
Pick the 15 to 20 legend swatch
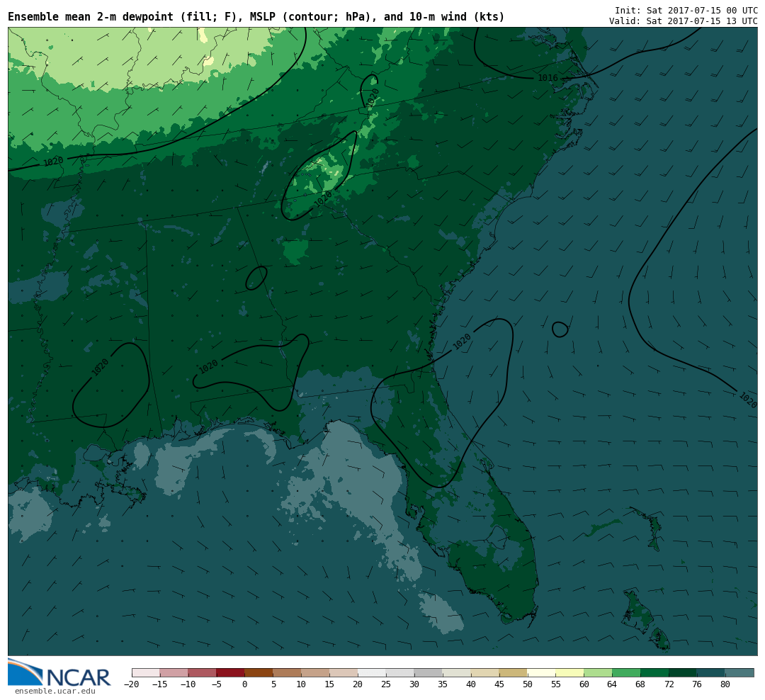point(344,672)
